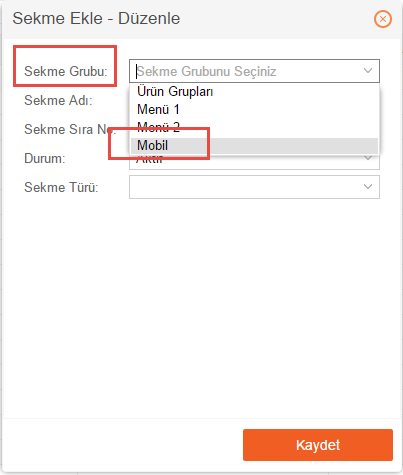This screenshot has height=475, width=403.
Task: Expand the Durum dropdown arrow
Action: (x=368, y=159)
